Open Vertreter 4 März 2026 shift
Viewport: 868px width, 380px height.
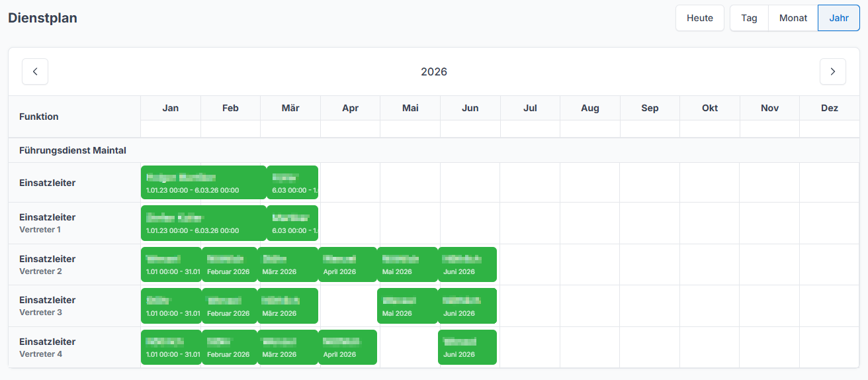pos(288,348)
